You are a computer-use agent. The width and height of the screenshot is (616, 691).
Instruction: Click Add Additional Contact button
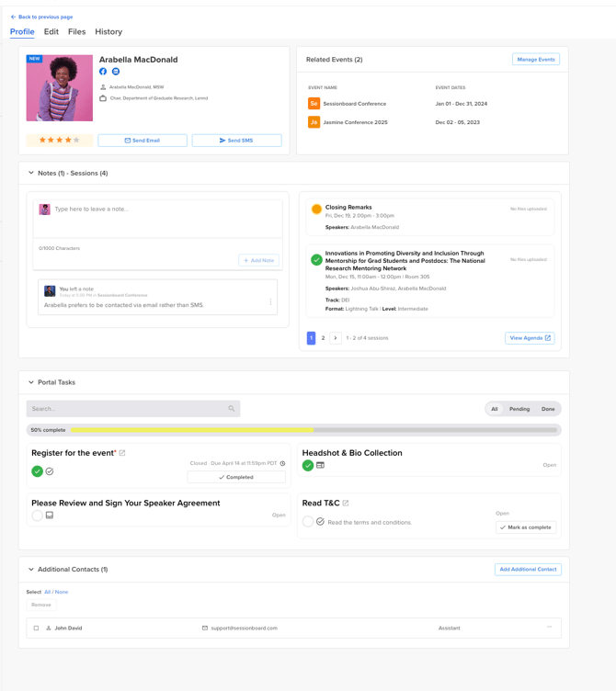pyautogui.click(x=528, y=570)
